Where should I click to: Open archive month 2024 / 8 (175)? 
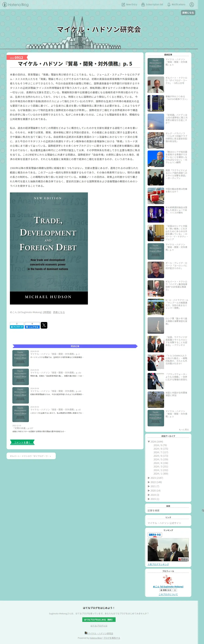(161, 449)
